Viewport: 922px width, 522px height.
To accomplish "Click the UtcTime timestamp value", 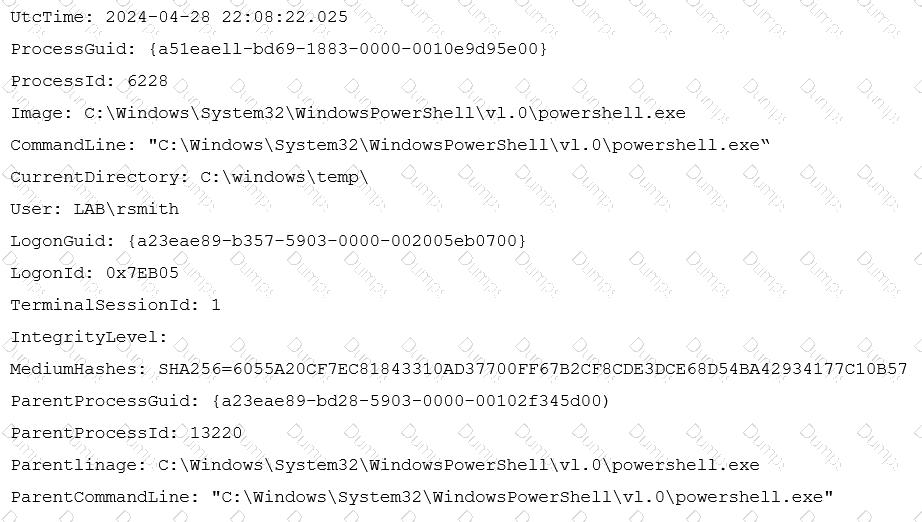I will (x=226, y=17).
